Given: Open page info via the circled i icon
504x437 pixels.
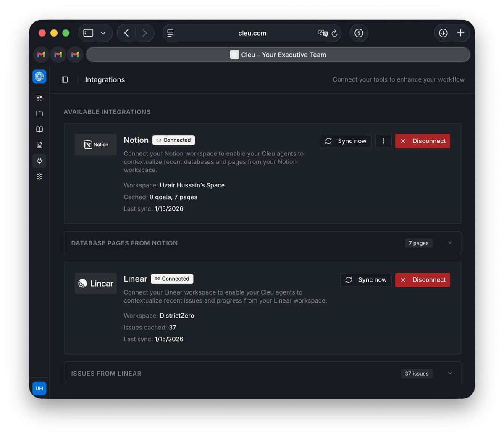Looking at the screenshot, I should (x=359, y=33).
